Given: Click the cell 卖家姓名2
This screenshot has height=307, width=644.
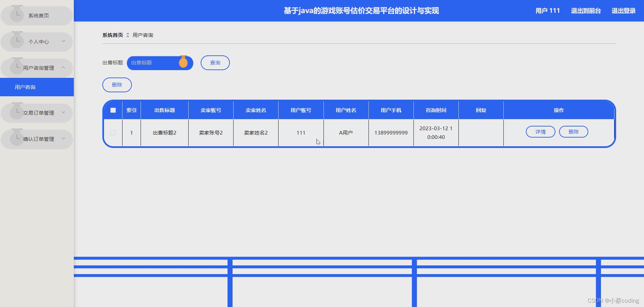Looking at the screenshot, I should [256, 133].
